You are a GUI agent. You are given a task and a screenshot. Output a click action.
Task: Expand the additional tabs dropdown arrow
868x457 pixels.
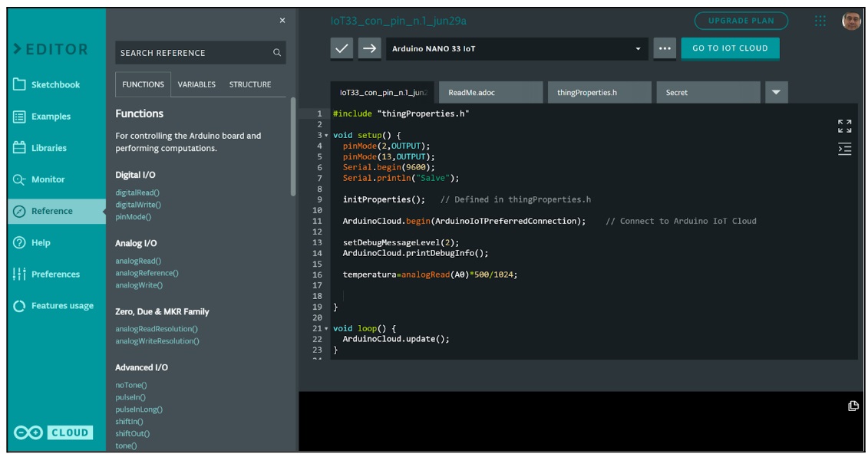pos(776,92)
